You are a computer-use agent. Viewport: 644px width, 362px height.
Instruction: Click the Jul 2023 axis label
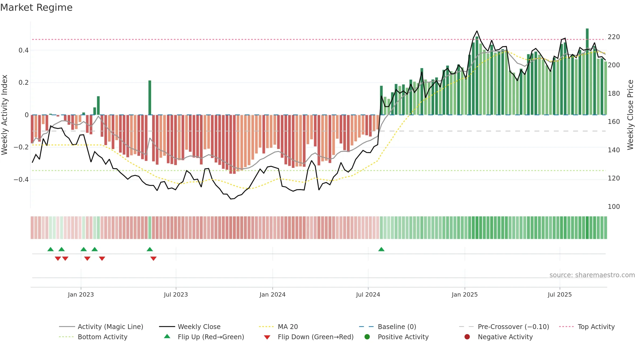176,294
